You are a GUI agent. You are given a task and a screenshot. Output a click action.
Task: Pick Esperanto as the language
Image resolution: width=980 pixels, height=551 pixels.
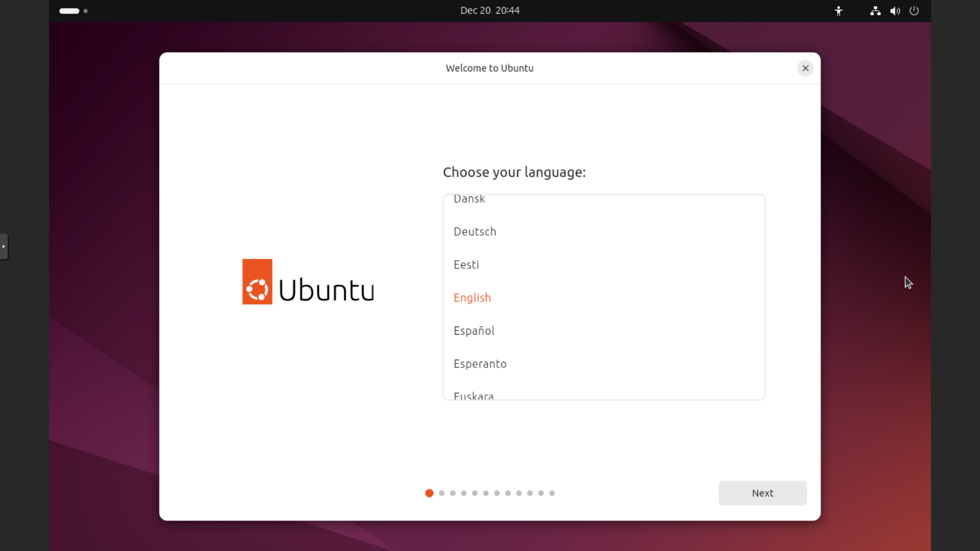click(x=480, y=364)
